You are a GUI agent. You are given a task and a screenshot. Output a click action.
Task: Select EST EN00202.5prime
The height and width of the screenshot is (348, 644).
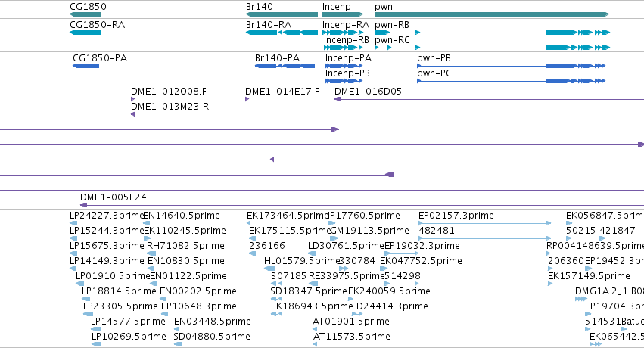pos(198,291)
